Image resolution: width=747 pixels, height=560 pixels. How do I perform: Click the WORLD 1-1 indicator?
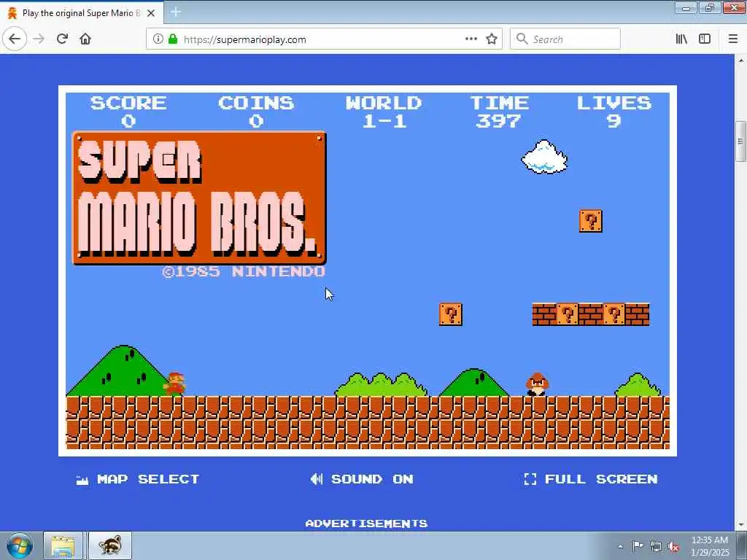click(384, 112)
